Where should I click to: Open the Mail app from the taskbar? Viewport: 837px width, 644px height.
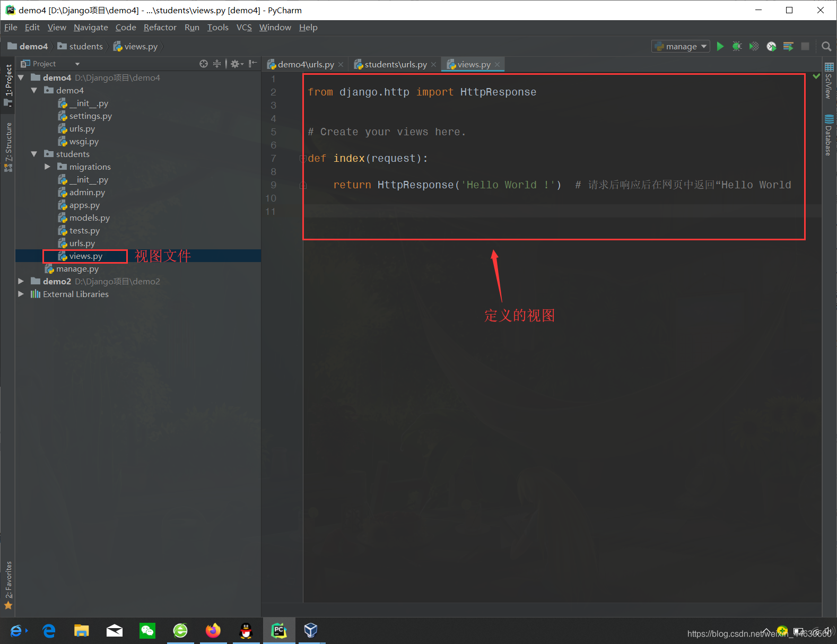coord(115,630)
